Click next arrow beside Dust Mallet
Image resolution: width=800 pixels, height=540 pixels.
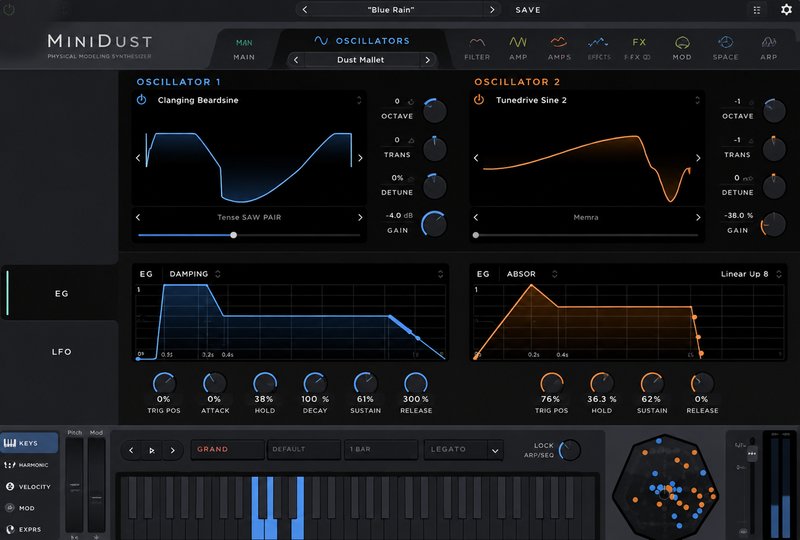pos(428,60)
